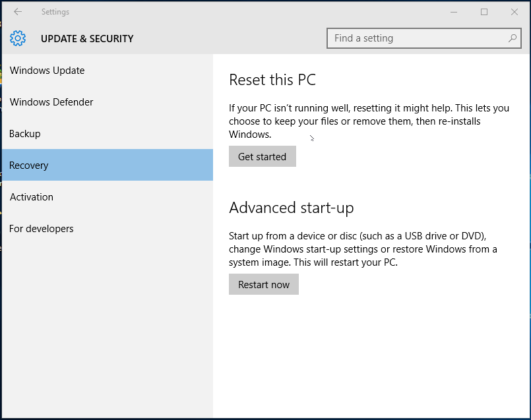
Task: Minimize the Settings window
Action: click(x=454, y=12)
